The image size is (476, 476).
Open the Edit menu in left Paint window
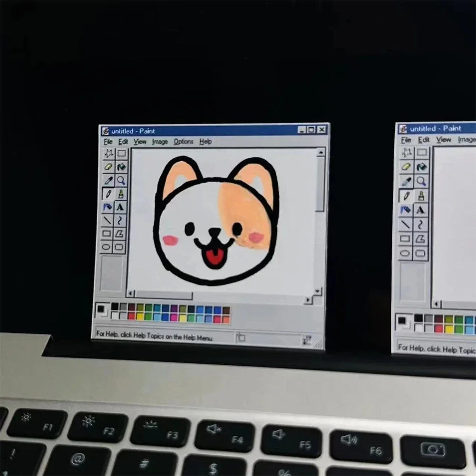123,141
